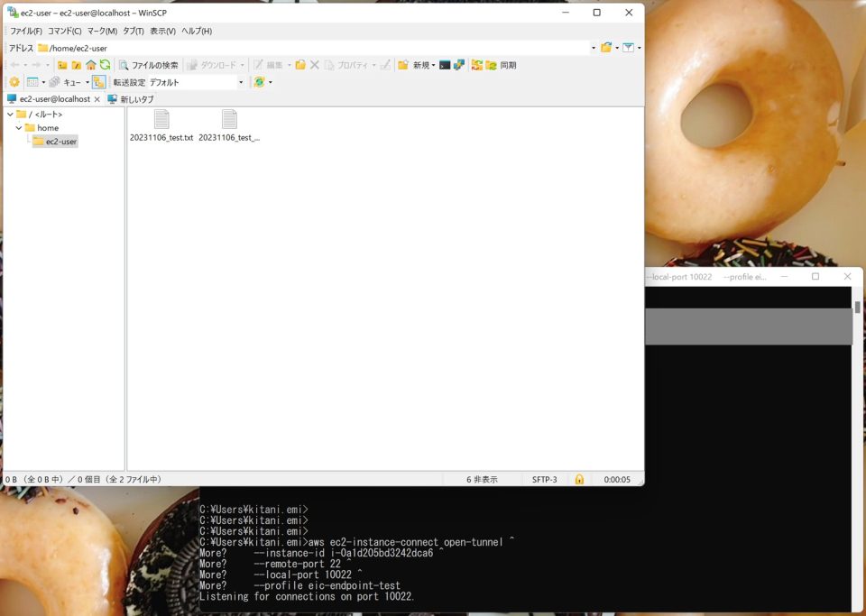Click the SFTP-3 protocol status entry
This screenshot has width=866, height=616.
545,480
